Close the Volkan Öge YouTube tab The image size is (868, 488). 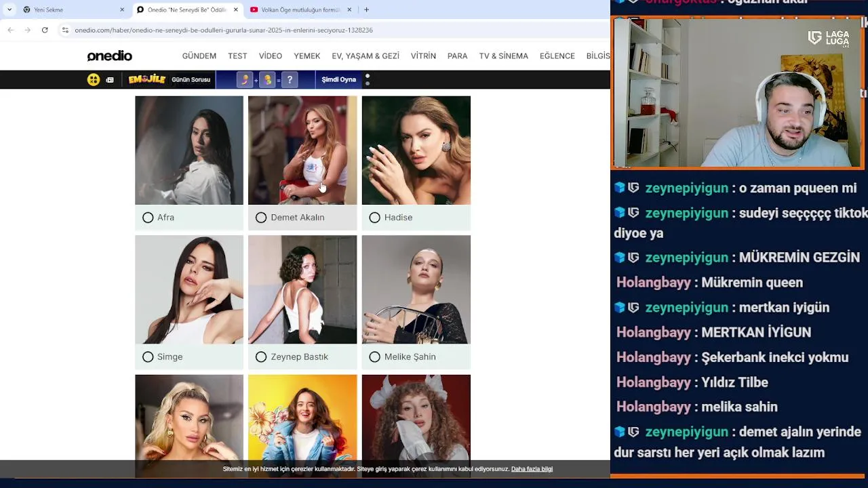pos(349,9)
